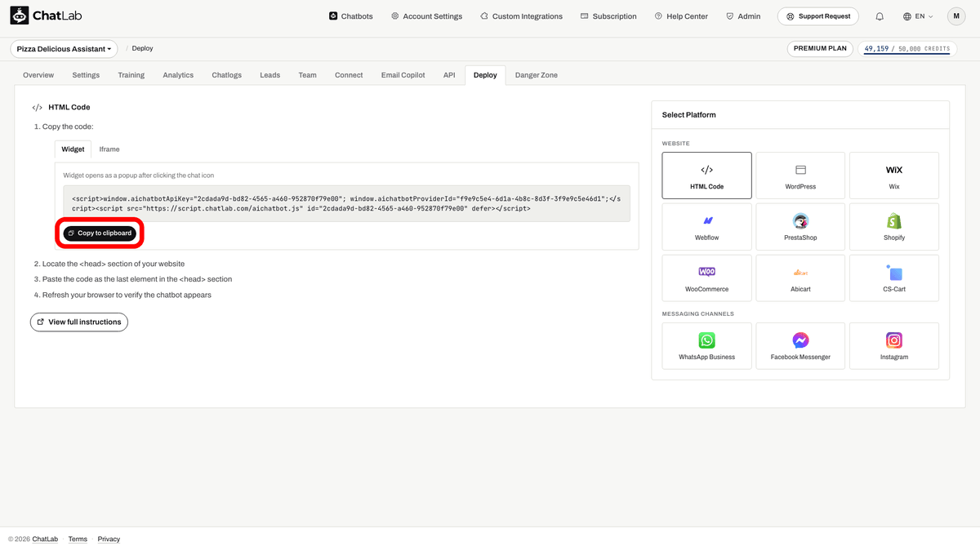Open Admin in top navigation
Screen dimensions: 980x551
(743, 16)
